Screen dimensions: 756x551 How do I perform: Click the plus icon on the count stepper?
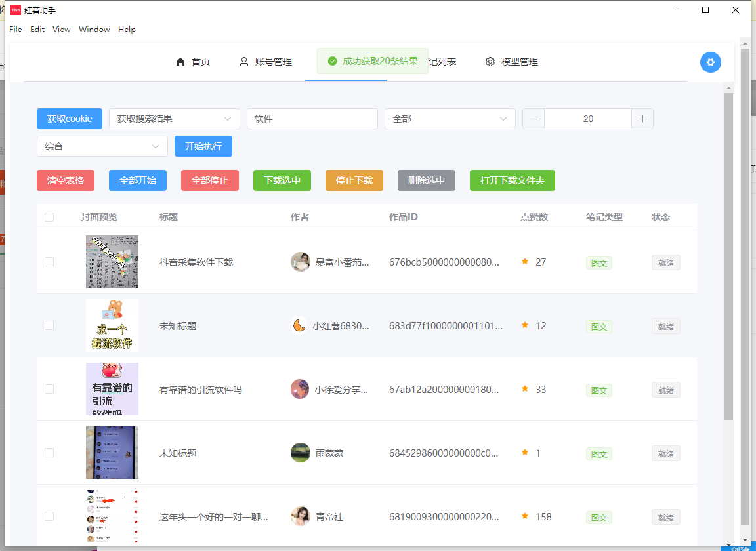(x=642, y=119)
